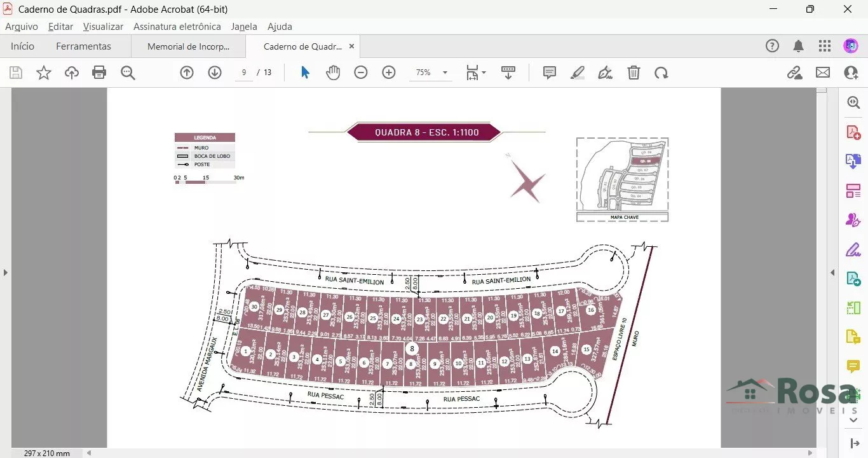The width and height of the screenshot is (868, 458).
Task: Click the print file icon
Action: 99,73
